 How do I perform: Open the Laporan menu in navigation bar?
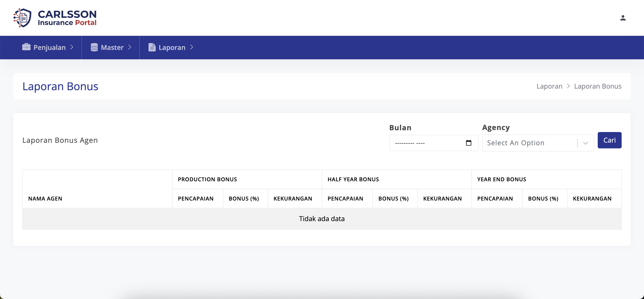pos(171,47)
